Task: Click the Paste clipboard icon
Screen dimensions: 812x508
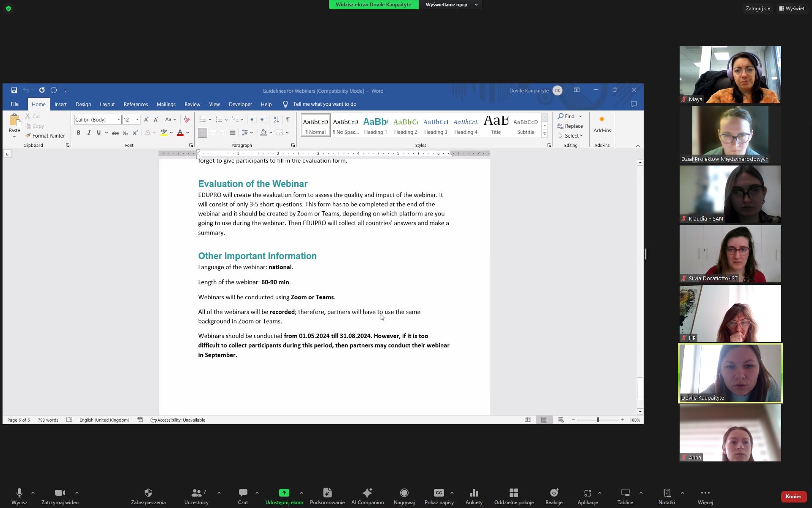Action: [x=14, y=121]
